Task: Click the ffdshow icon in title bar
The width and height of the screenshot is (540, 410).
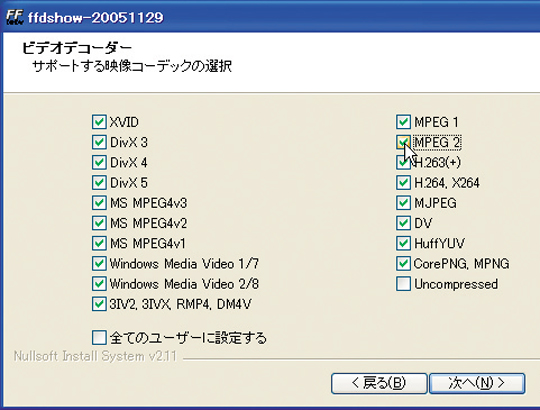Action: [x=14, y=17]
